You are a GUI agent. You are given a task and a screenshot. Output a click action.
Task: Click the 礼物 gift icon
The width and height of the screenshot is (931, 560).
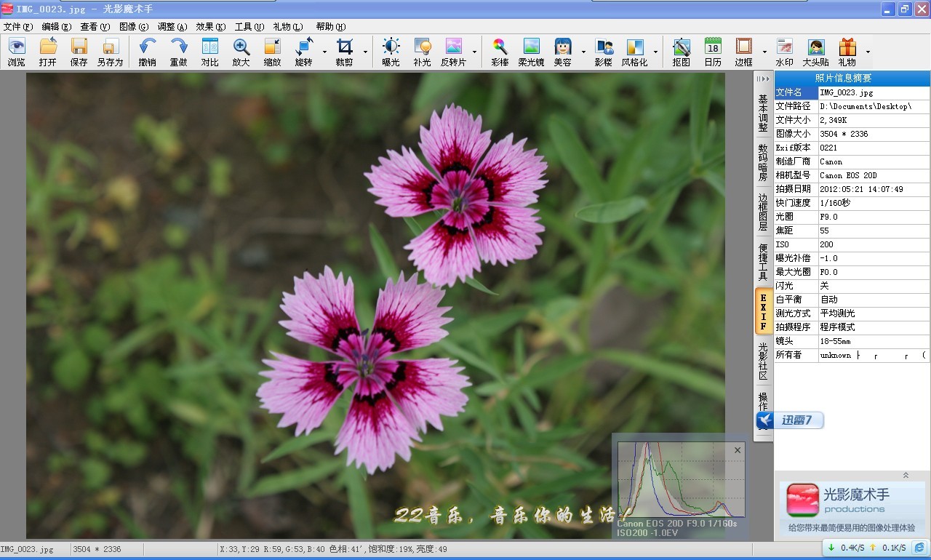(x=847, y=52)
